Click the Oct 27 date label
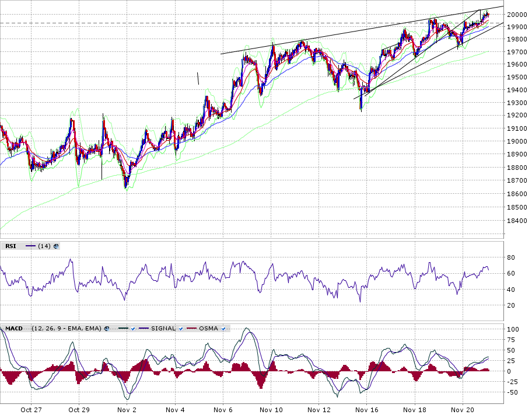The height and width of the screenshot is (418, 532). [31, 410]
